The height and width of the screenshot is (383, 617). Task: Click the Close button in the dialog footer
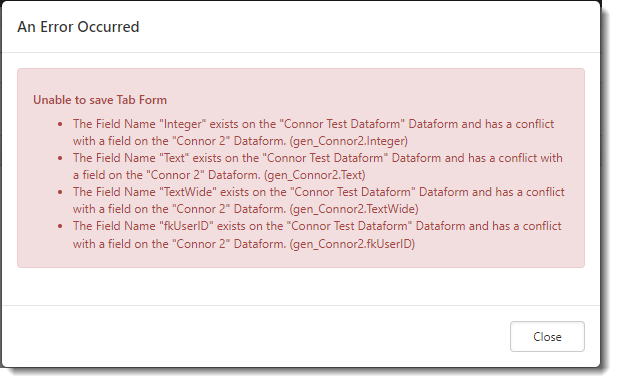coord(547,337)
